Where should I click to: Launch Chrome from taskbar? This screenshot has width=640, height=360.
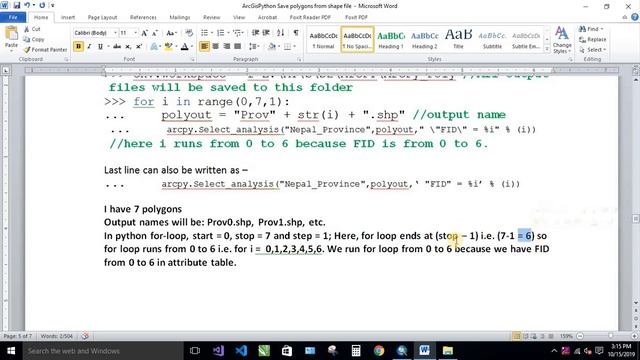(379, 351)
